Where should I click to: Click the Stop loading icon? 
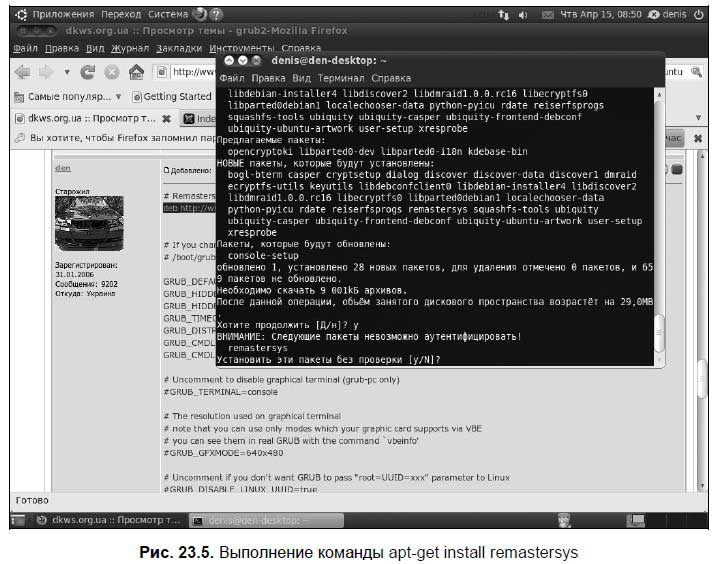[x=112, y=72]
